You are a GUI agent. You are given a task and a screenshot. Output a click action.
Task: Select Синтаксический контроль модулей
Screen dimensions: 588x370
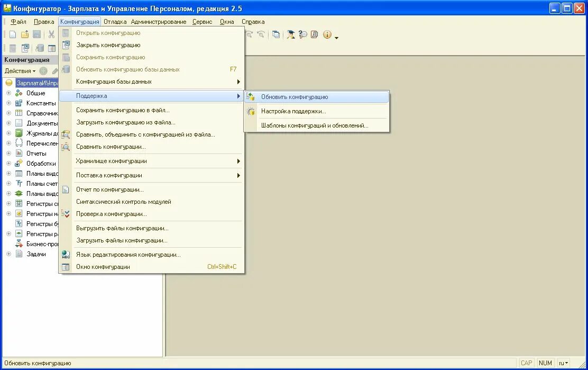tap(152, 202)
